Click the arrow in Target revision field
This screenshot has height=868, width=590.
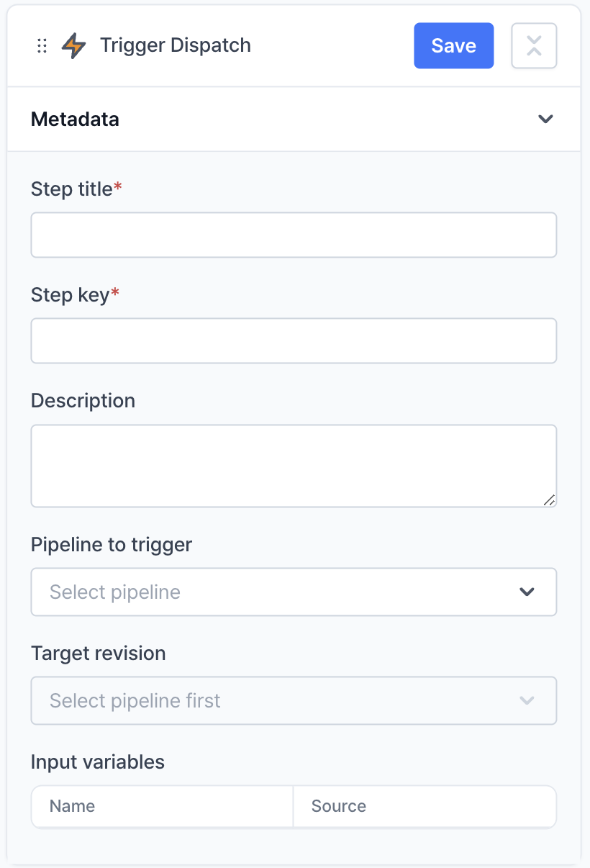527,700
